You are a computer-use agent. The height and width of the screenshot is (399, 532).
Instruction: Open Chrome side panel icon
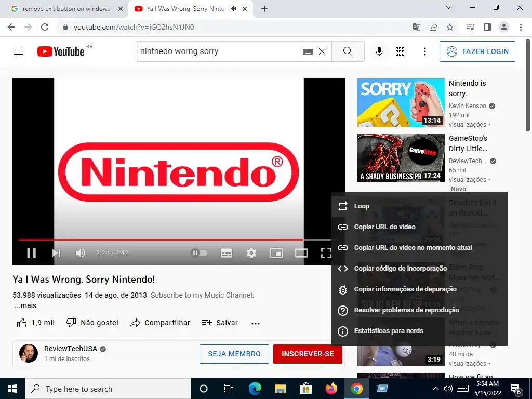click(x=487, y=27)
